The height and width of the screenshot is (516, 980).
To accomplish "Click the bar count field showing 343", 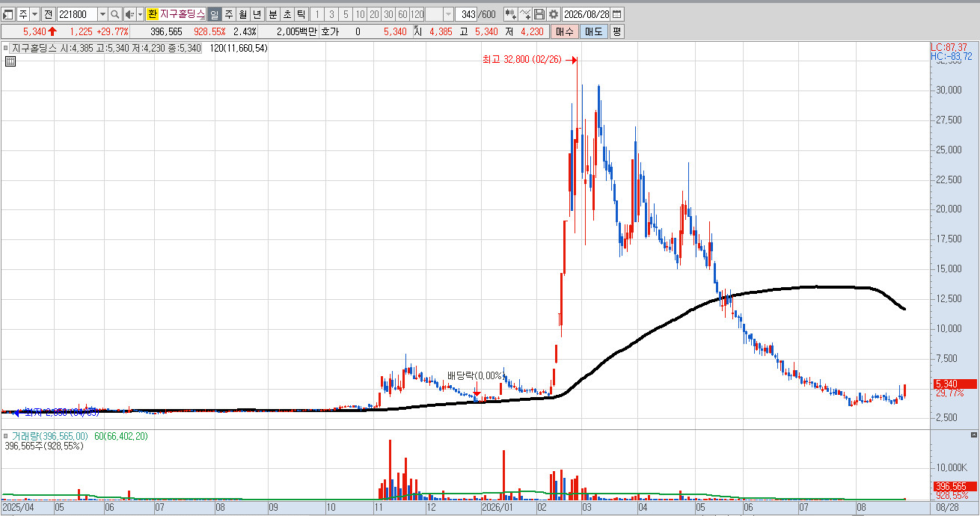I will coord(467,14).
